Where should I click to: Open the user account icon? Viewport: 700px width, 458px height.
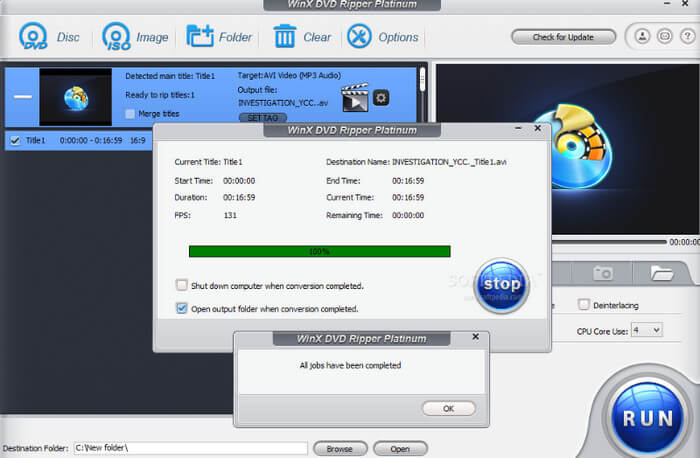point(642,36)
